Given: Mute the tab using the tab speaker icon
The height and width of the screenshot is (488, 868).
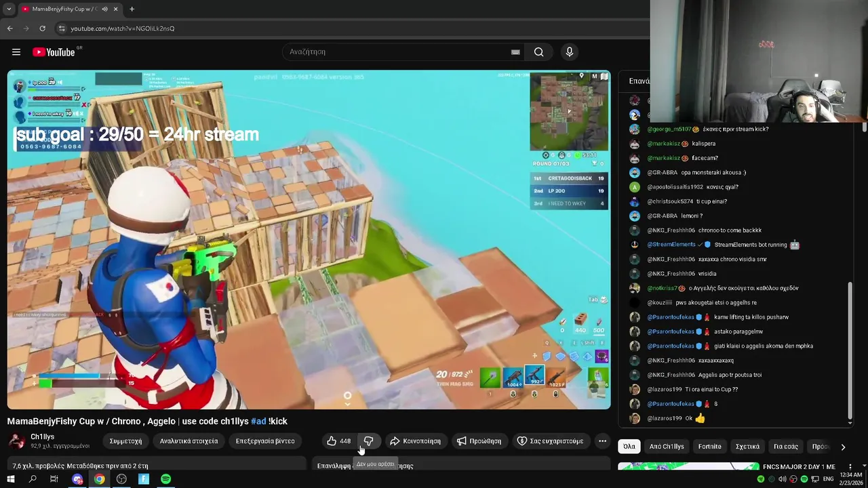Looking at the screenshot, I should pos(104,9).
